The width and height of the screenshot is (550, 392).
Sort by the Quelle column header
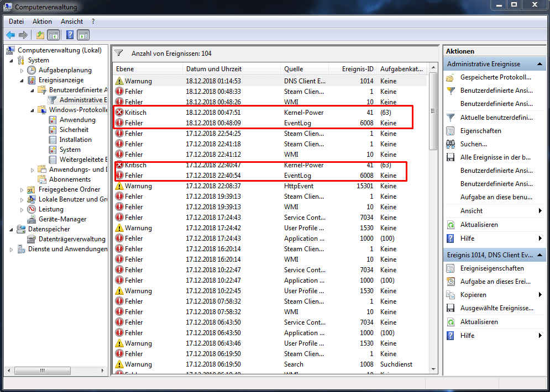click(x=305, y=69)
